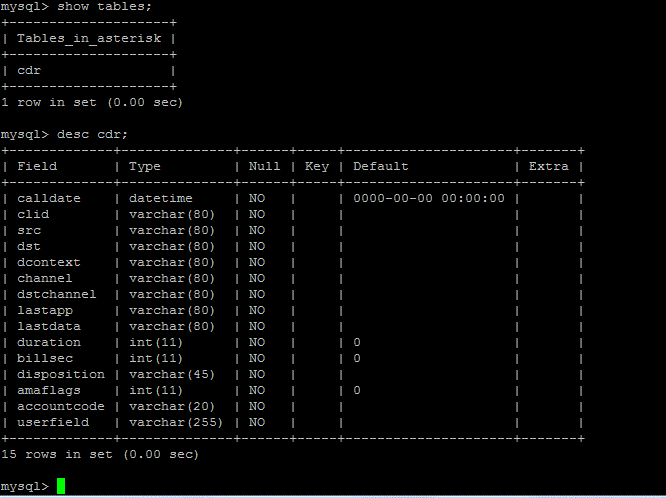This screenshot has width=666, height=498.
Task: Click the "1 row in set (0.00 sec)" line
Action: tap(92, 102)
